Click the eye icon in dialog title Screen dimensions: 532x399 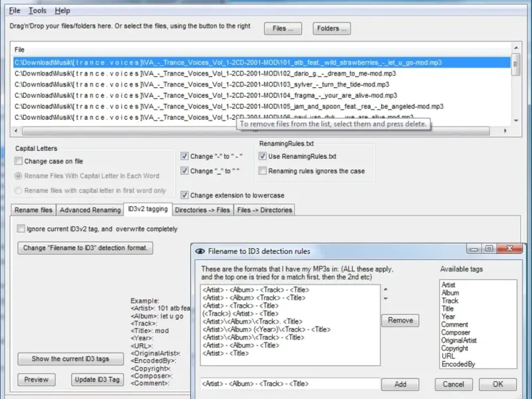click(200, 251)
